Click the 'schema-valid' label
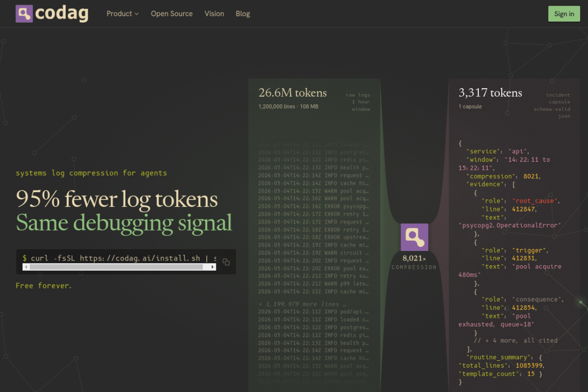This screenshot has height=392, width=588. [x=552, y=109]
